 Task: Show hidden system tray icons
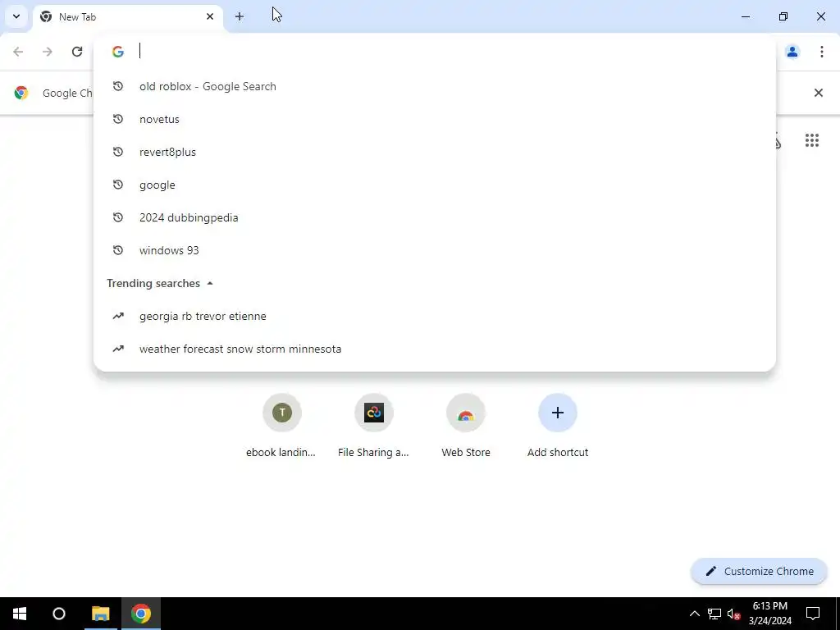[x=694, y=614]
